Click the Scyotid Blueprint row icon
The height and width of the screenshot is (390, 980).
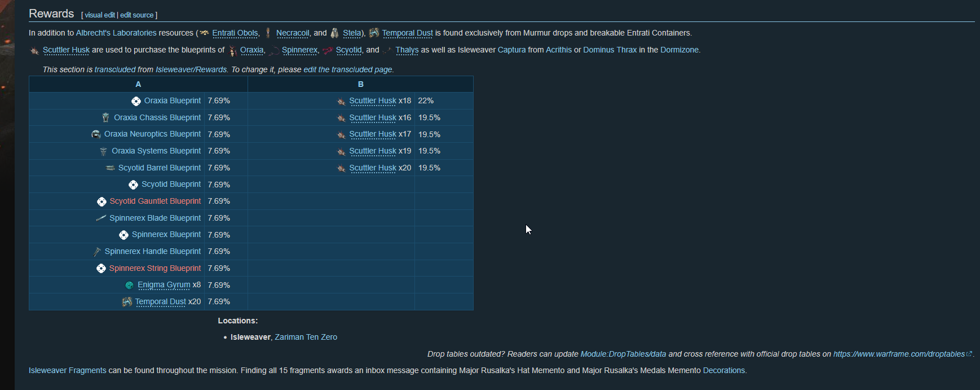tap(133, 185)
